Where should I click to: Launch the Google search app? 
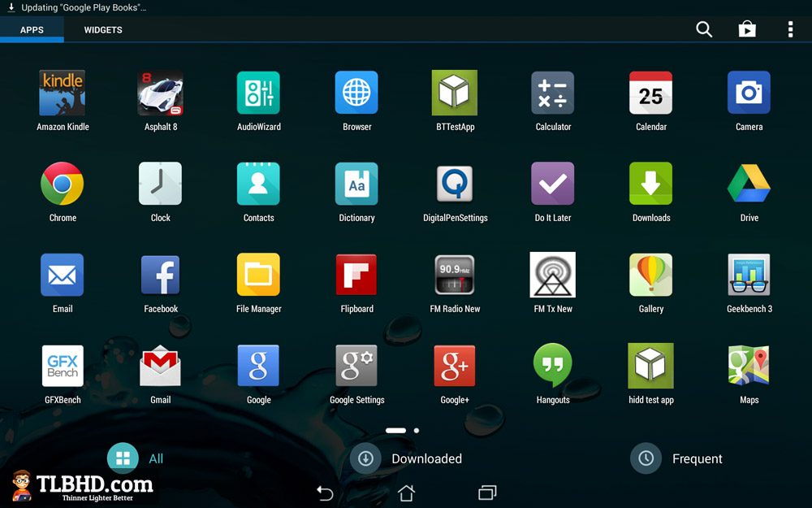(258, 366)
